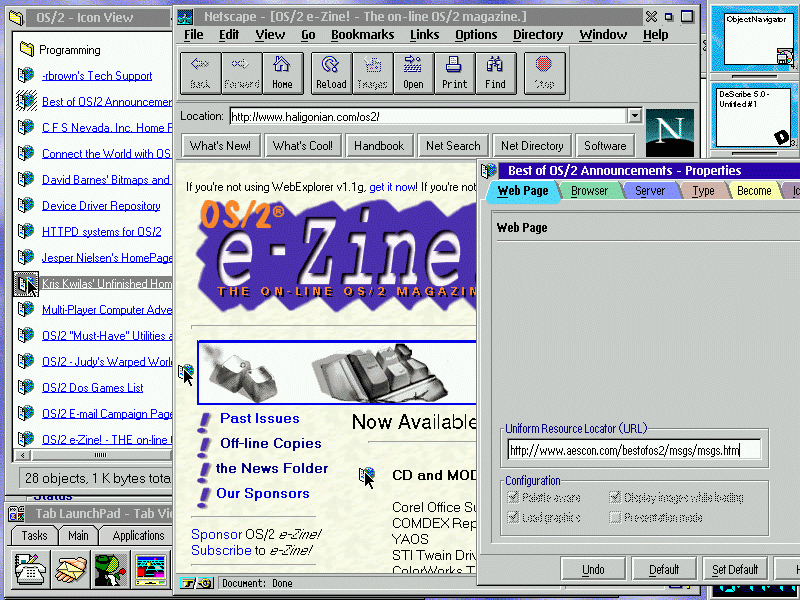Click the Net Search button

pos(453,146)
